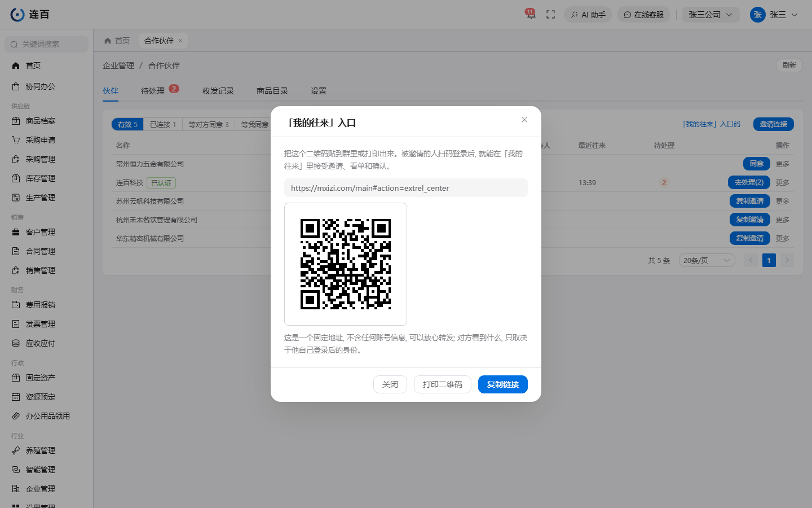Focus the 关键词搜索 search box
The width and height of the screenshot is (812, 508).
click(47, 44)
